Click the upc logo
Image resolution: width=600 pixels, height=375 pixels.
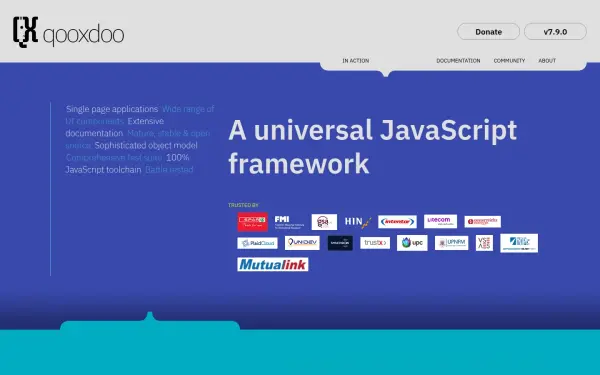point(412,243)
